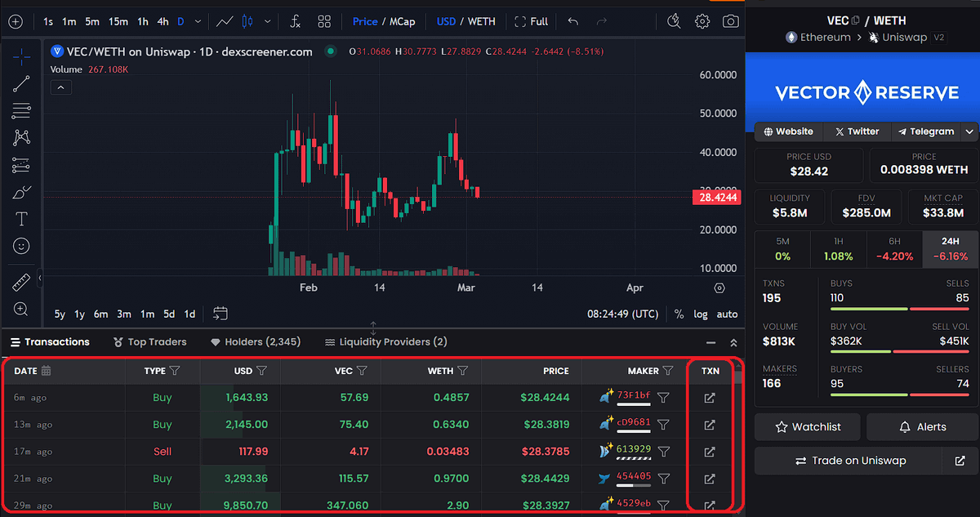Switch to the Top Traders tab
This screenshot has width=980, height=517.
pos(150,342)
